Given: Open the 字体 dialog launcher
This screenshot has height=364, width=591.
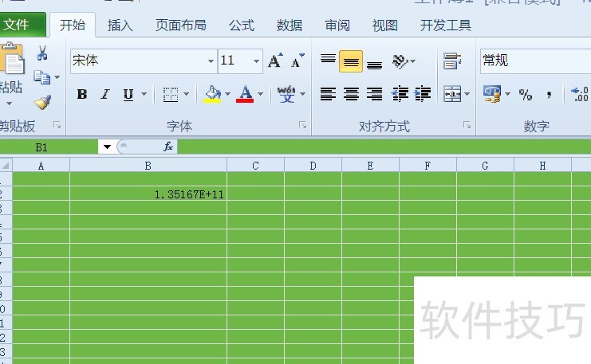Looking at the screenshot, I should (x=302, y=125).
